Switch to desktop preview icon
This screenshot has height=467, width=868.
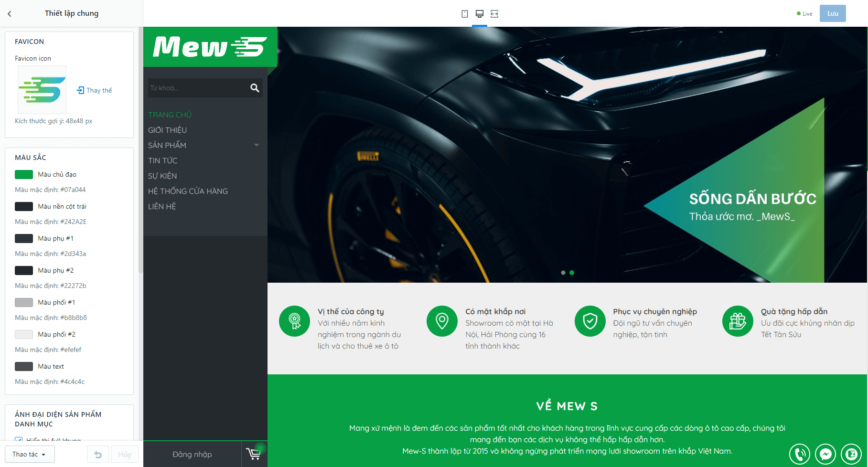tap(480, 14)
